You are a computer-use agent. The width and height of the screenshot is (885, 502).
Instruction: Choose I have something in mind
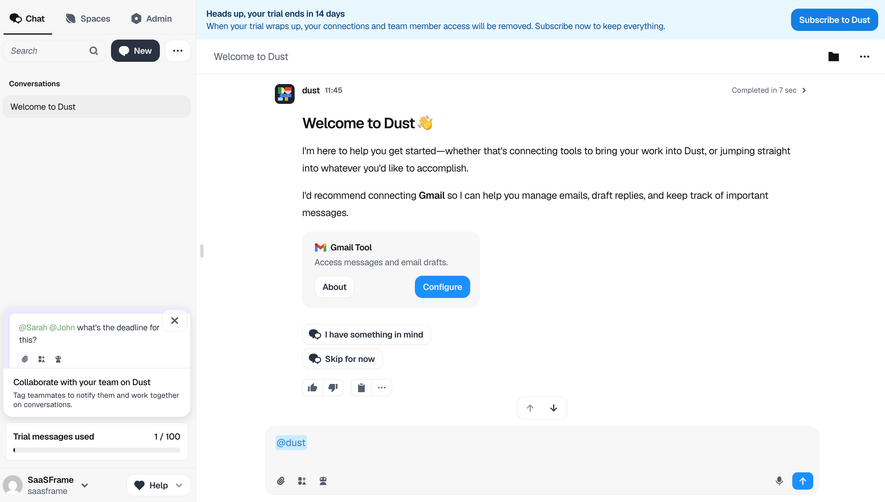coord(366,334)
